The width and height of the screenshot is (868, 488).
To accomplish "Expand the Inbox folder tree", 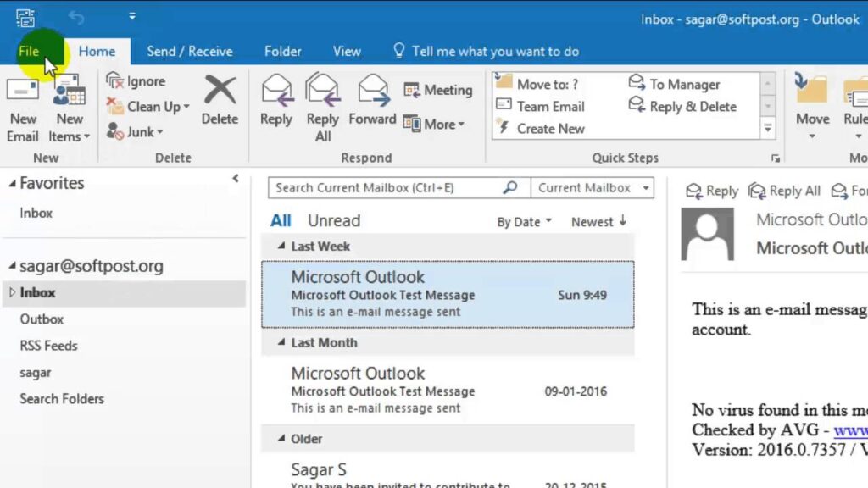I will pyautogui.click(x=14, y=292).
